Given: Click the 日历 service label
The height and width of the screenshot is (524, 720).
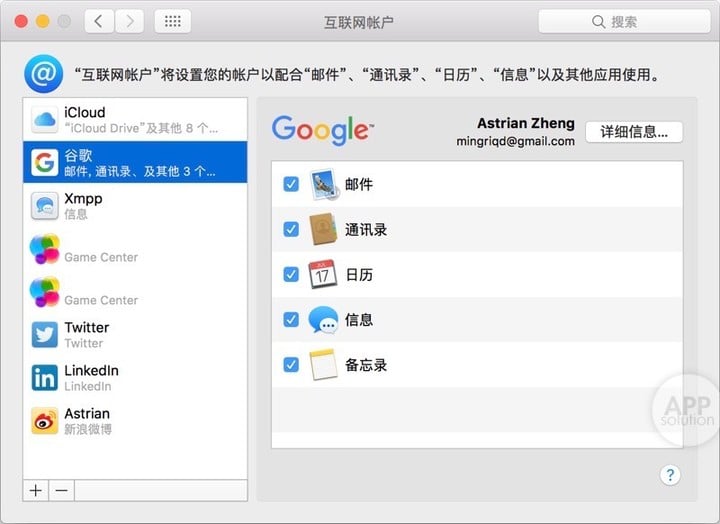Looking at the screenshot, I should point(359,275).
